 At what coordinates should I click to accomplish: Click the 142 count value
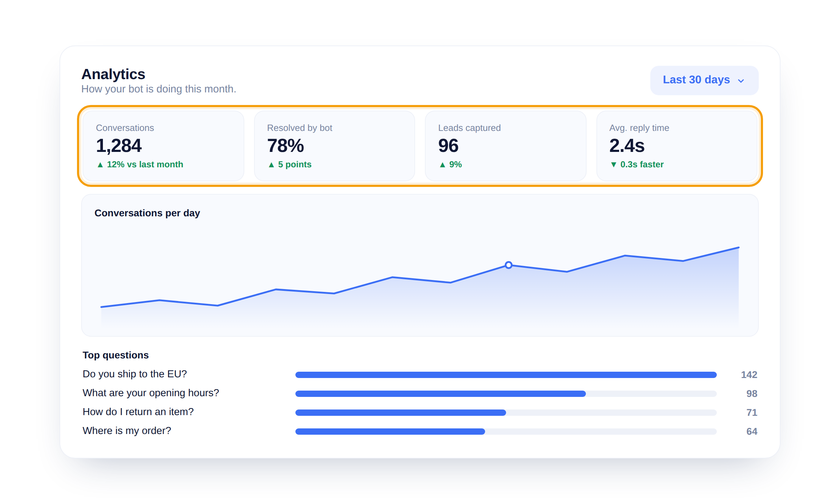(x=749, y=374)
